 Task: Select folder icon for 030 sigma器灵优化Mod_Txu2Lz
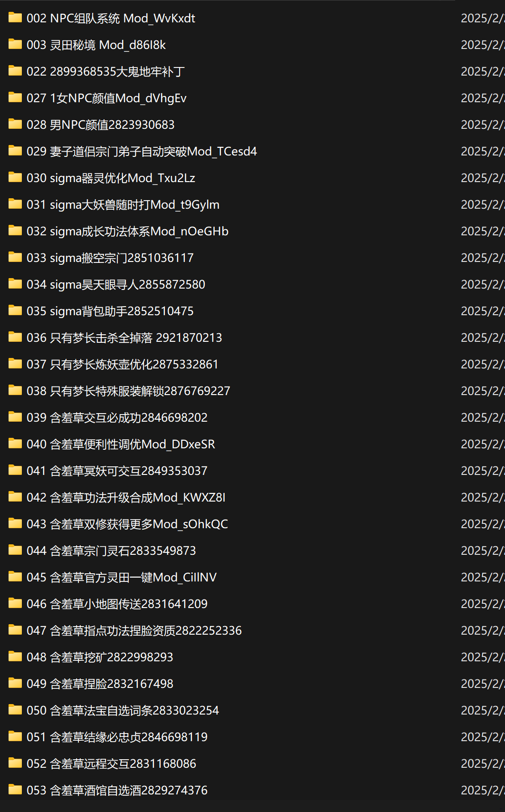[15, 178]
